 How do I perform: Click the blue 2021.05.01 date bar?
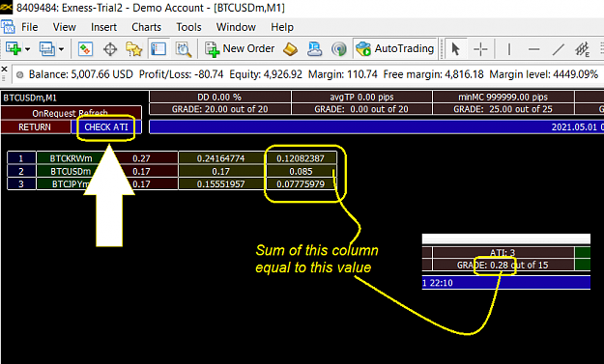(376, 127)
